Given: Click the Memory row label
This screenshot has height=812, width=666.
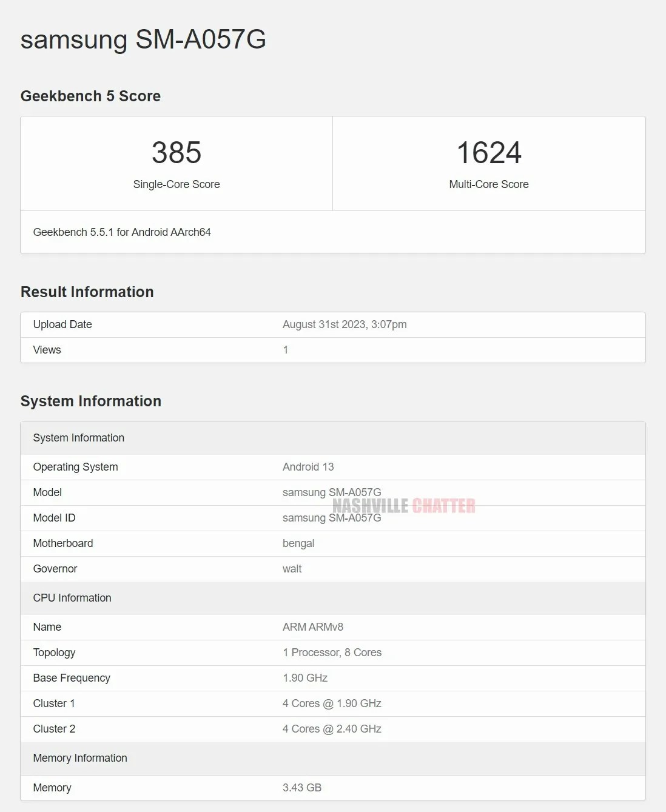Looking at the screenshot, I should [52, 788].
